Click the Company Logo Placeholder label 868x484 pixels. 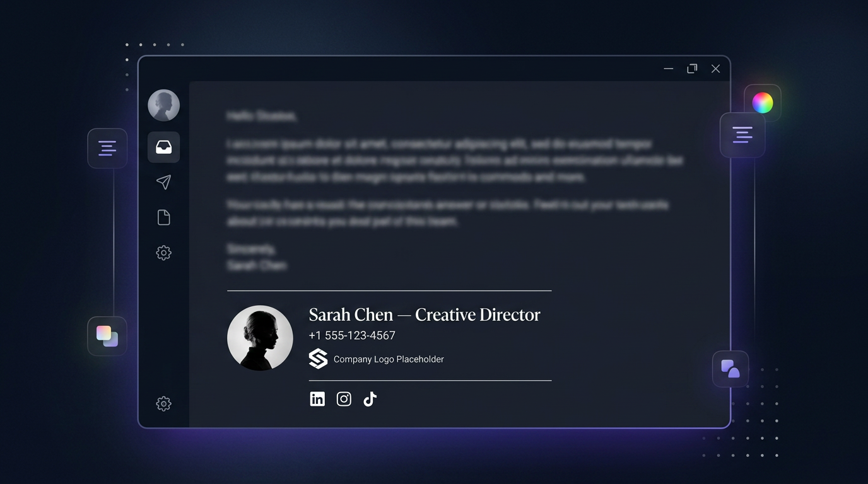(389, 359)
